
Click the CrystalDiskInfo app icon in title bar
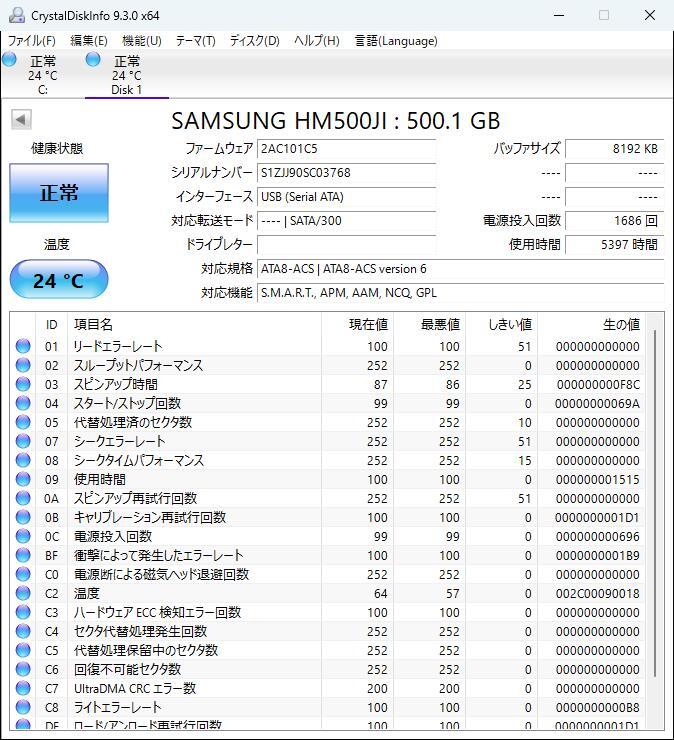click(17, 15)
